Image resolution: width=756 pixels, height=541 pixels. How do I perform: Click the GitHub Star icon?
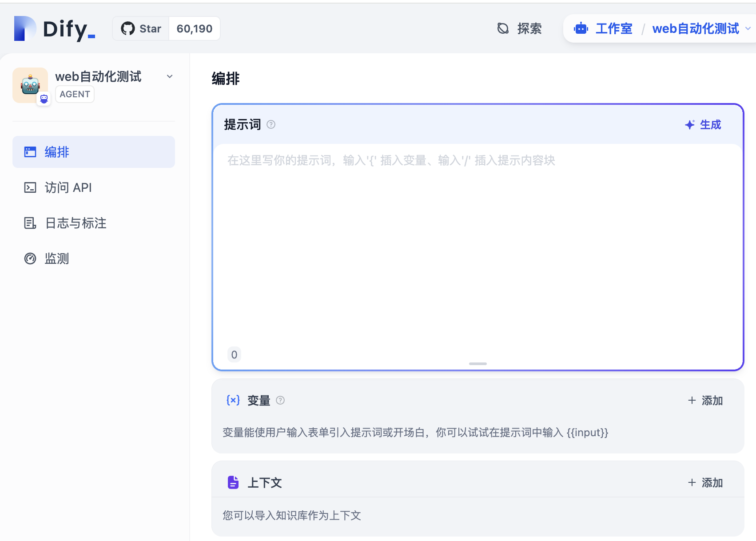click(x=128, y=29)
